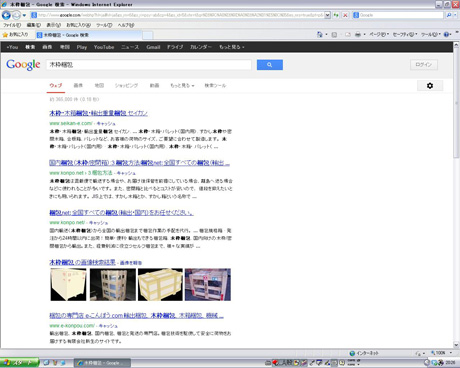Click the Read mail icon in command bar
460x368 pixels.
pyautogui.click(x=347, y=34)
